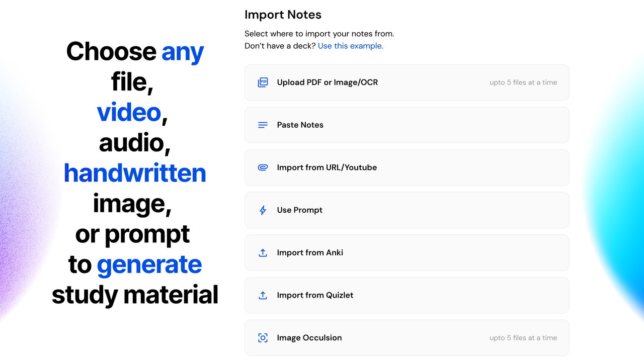Click file limit hint in Image Occlusion row
The image size is (644, 362).
tap(523, 338)
